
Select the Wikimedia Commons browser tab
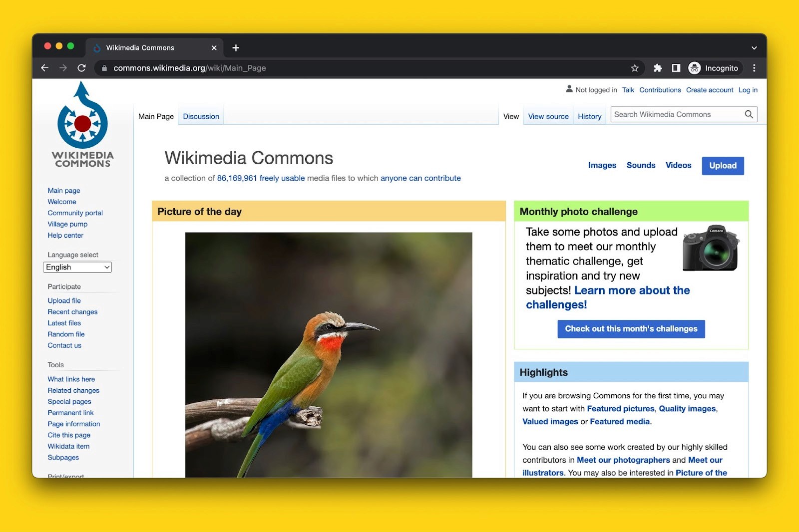(154, 48)
